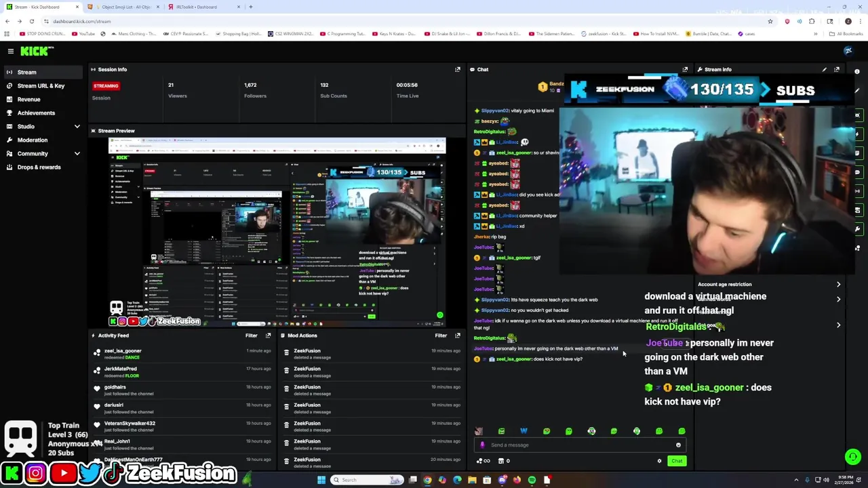Viewport: 868px width, 488px height.
Task: Click the info icon at right edge
Action: coord(857,72)
